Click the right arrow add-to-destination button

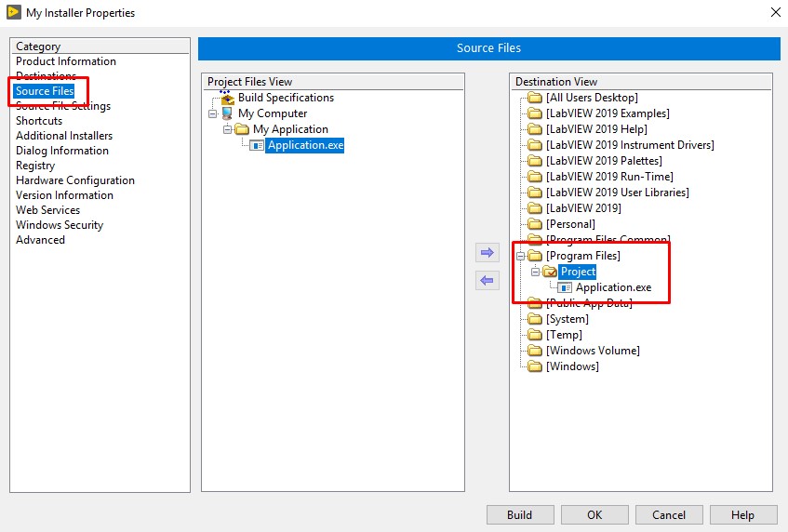point(487,253)
